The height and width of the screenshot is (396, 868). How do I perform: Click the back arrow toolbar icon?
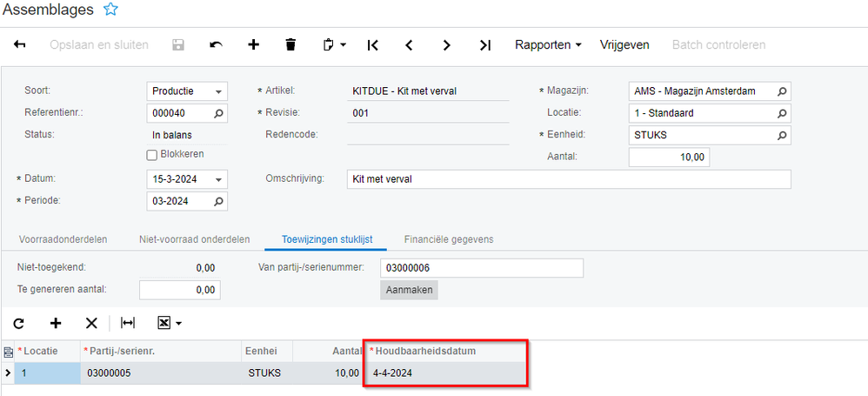(x=19, y=44)
